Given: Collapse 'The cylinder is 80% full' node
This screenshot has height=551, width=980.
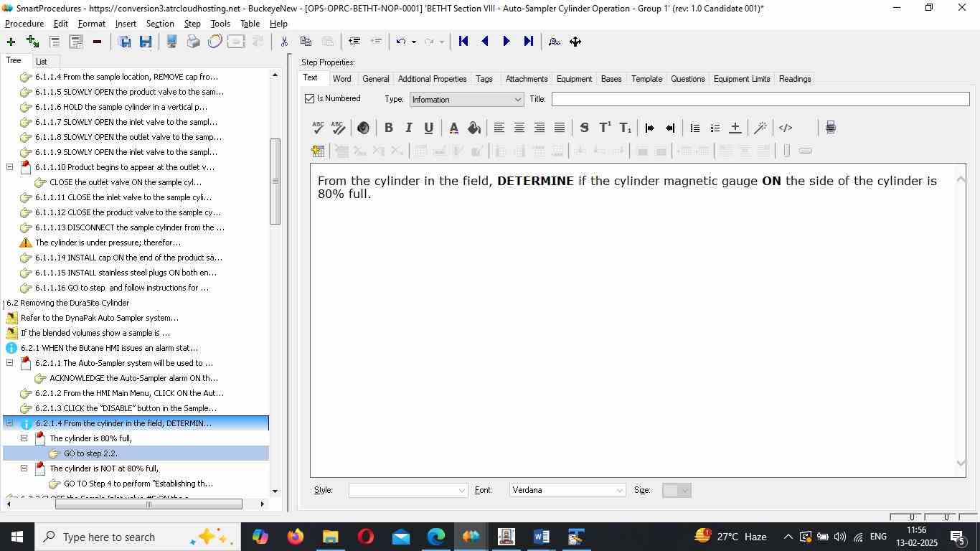Looking at the screenshot, I should tap(24, 438).
